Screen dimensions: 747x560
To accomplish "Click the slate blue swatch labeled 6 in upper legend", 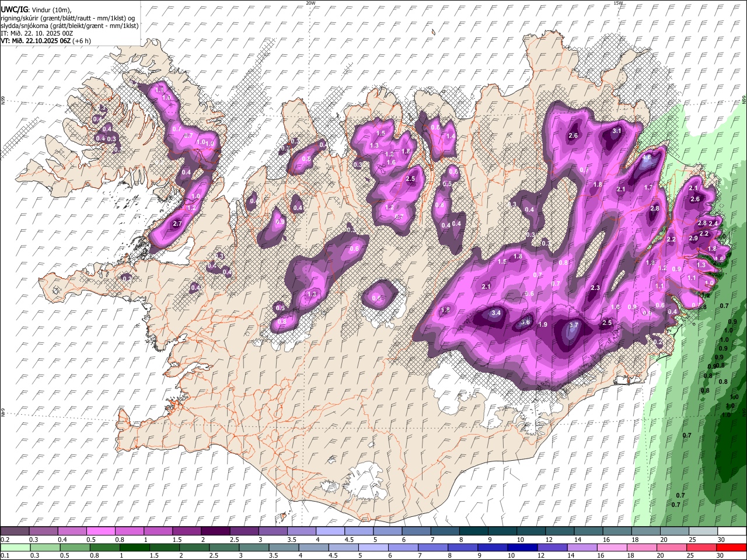I will click(417, 531).
